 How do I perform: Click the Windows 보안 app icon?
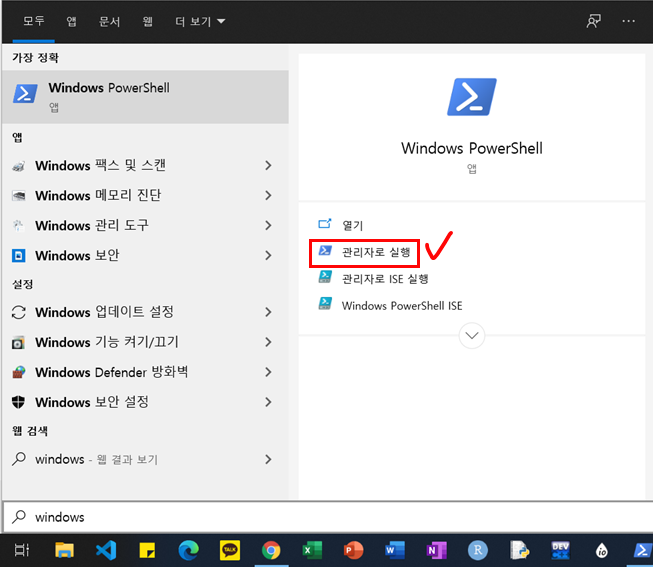18,256
